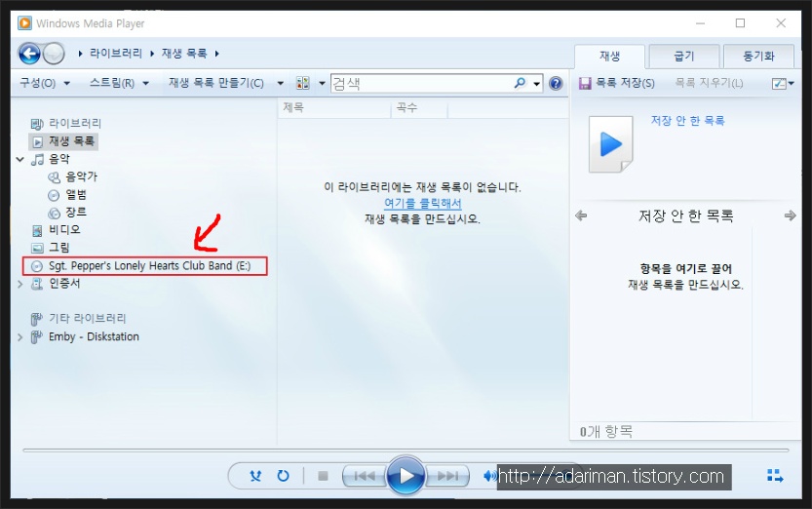Go to next list with right arrow
Image resolution: width=812 pixels, height=509 pixels.
(x=791, y=215)
